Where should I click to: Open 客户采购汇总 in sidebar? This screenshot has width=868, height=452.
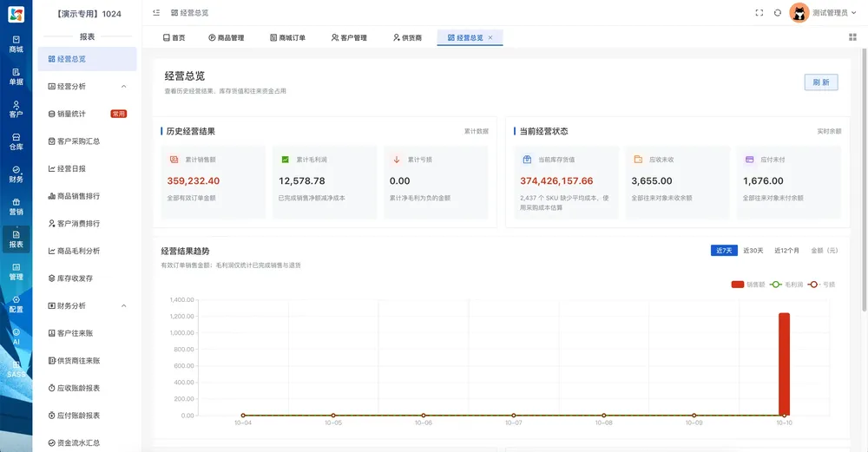[x=87, y=141]
